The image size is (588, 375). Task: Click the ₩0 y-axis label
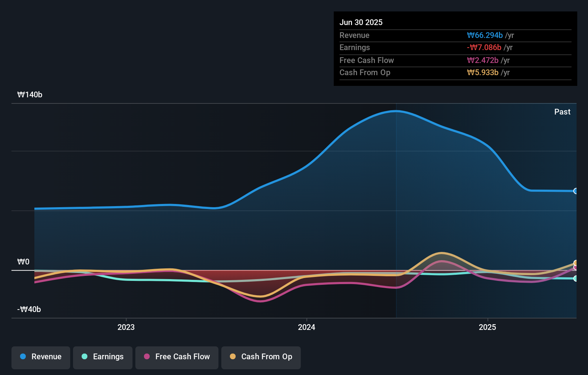[x=23, y=262]
